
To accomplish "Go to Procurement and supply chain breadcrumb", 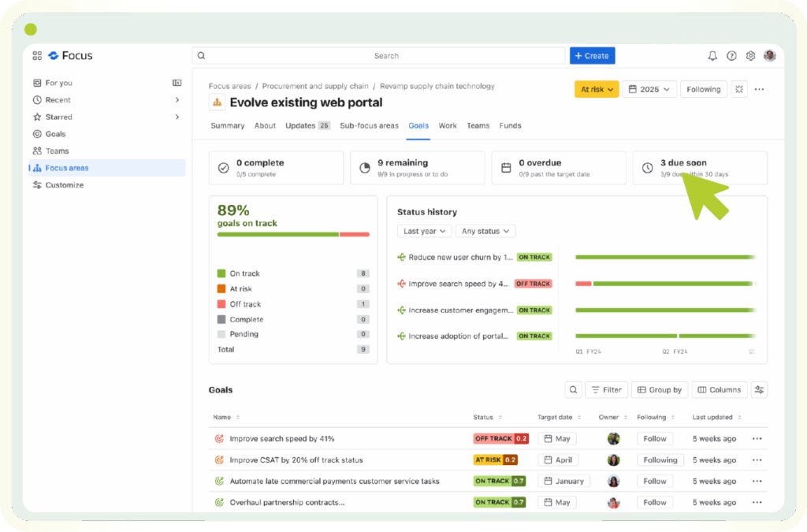I will click(x=315, y=86).
